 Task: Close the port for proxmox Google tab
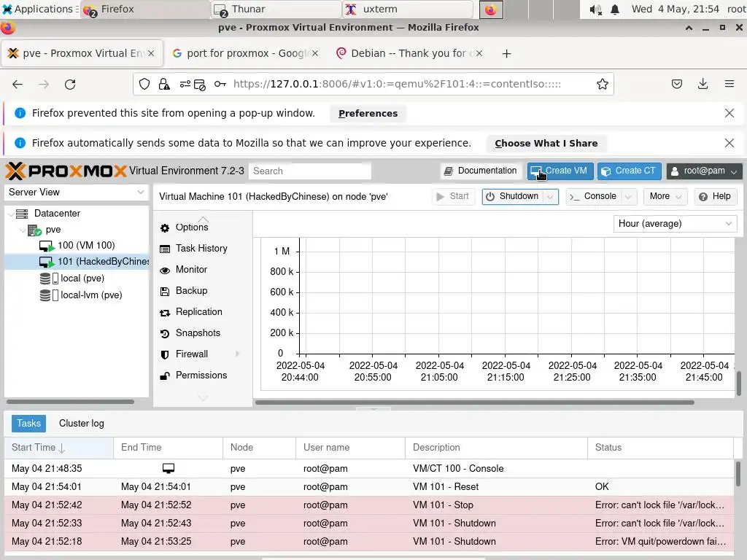[x=315, y=53]
